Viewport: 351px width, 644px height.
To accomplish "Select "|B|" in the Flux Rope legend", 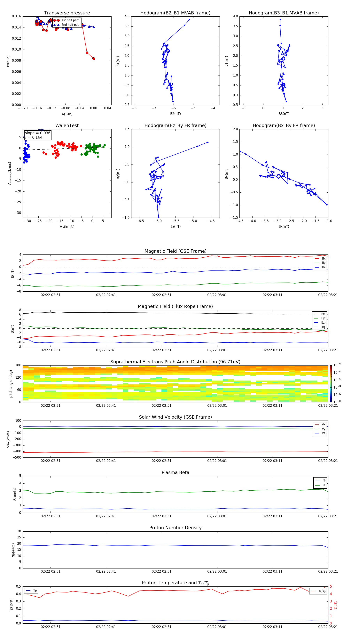I will [320, 327].
